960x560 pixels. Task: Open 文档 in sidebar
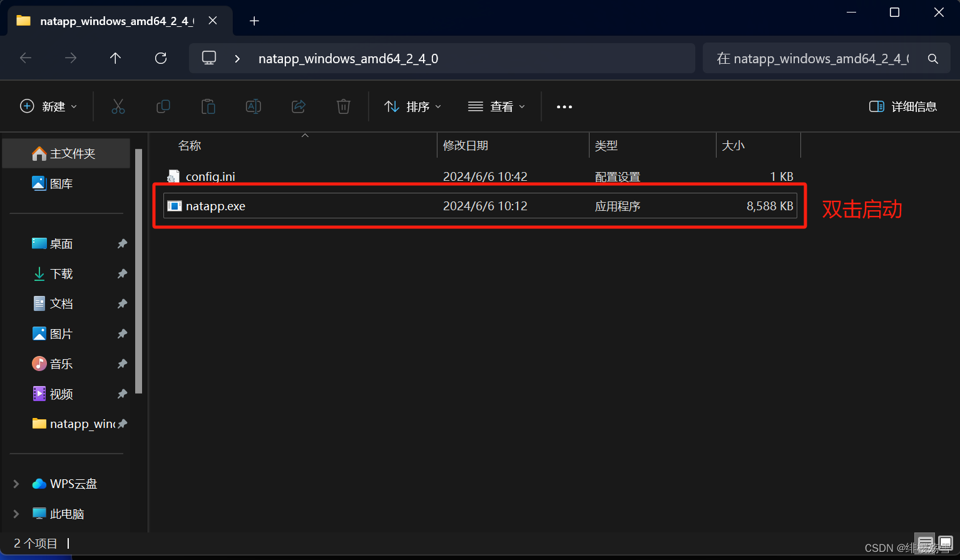tap(61, 303)
